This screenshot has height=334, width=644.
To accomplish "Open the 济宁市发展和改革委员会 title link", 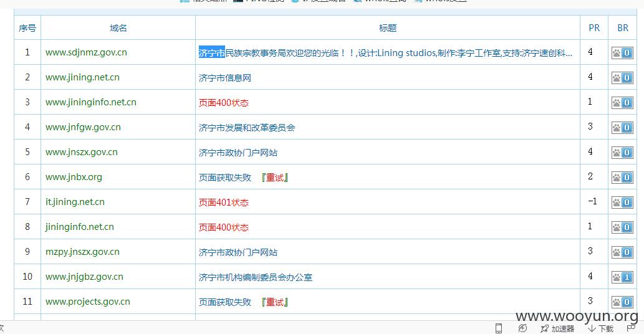I will [x=247, y=128].
